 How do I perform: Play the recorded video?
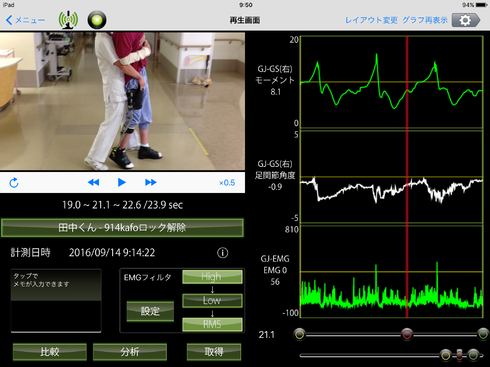coord(122,182)
